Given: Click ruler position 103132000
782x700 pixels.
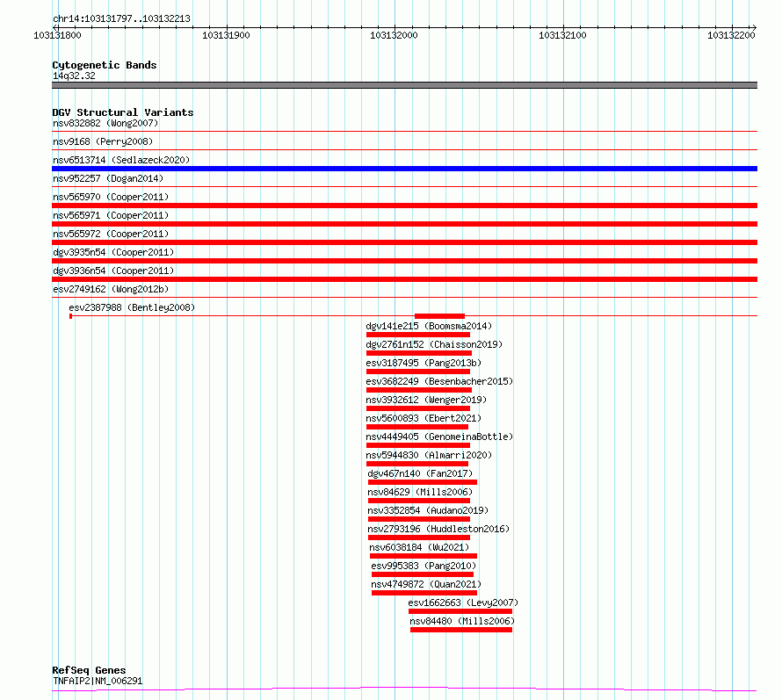Looking at the screenshot, I should (x=394, y=35).
